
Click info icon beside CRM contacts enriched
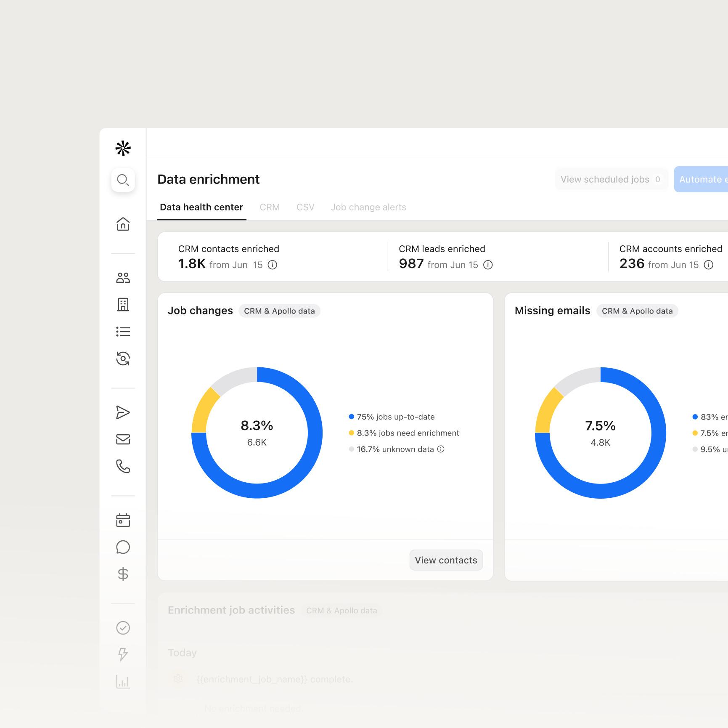click(x=273, y=265)
